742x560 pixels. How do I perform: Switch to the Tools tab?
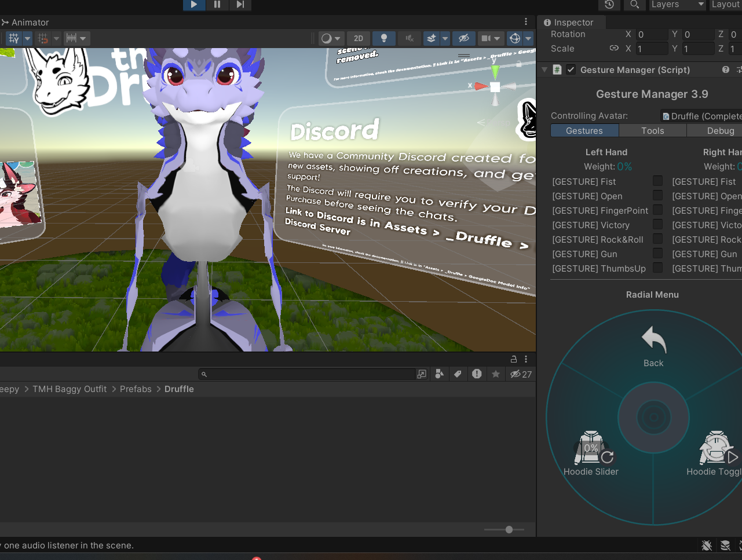653,131
